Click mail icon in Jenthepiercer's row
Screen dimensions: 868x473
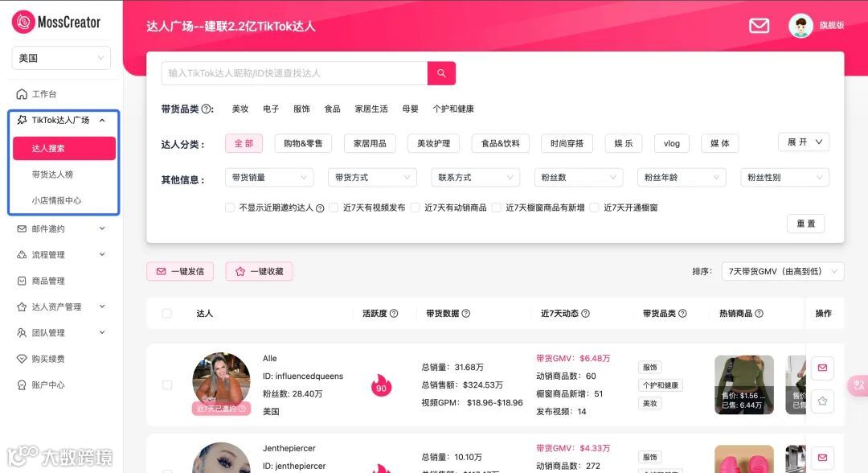pyautogui.click(x=822, y=458)
